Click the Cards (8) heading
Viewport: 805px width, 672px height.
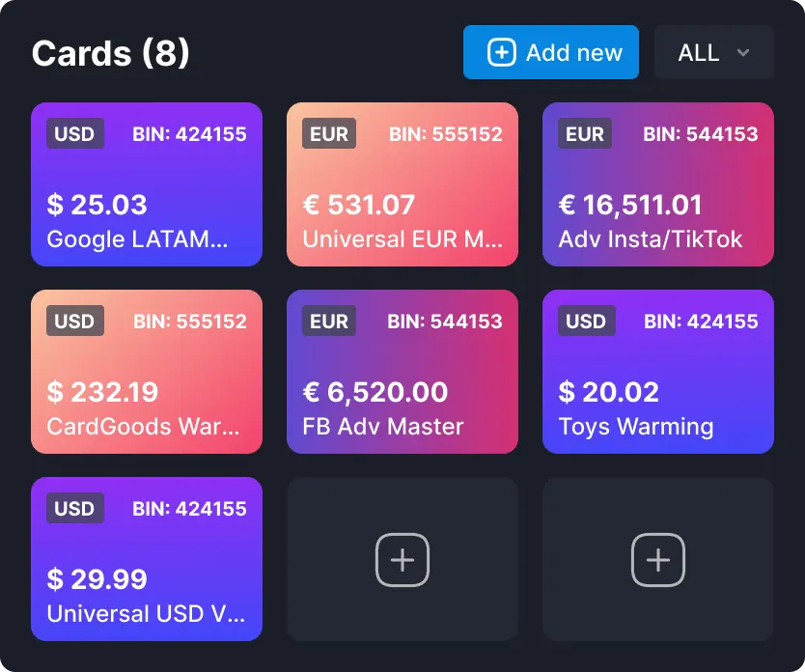(111, 53)
